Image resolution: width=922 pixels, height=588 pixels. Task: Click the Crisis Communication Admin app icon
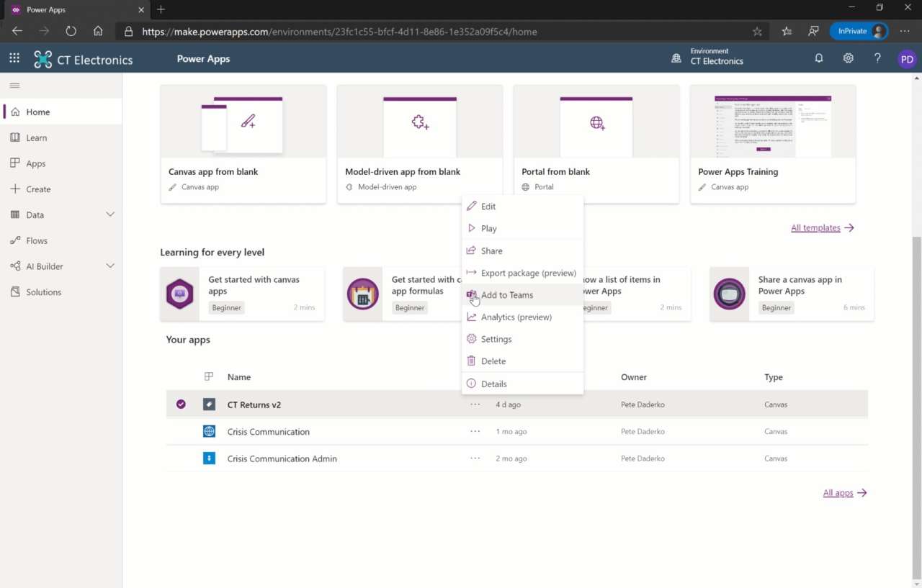(209, 458)
